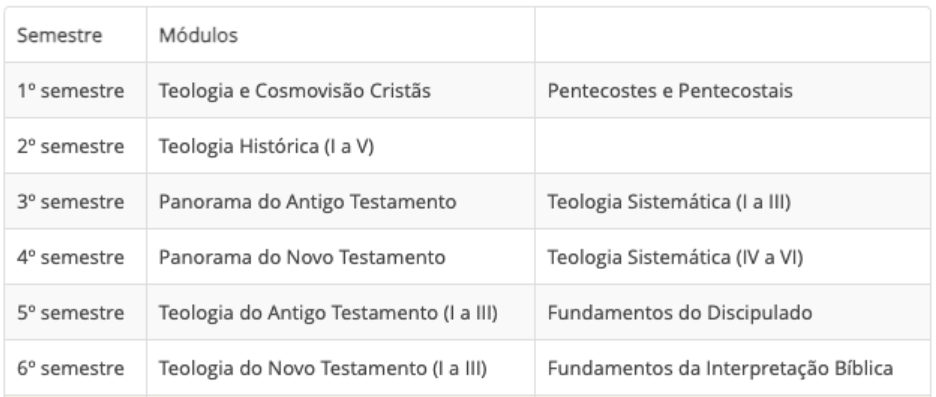Select the 2º semestre cell
Viewport: 936px width, 397px height.
tap(75, 146)
